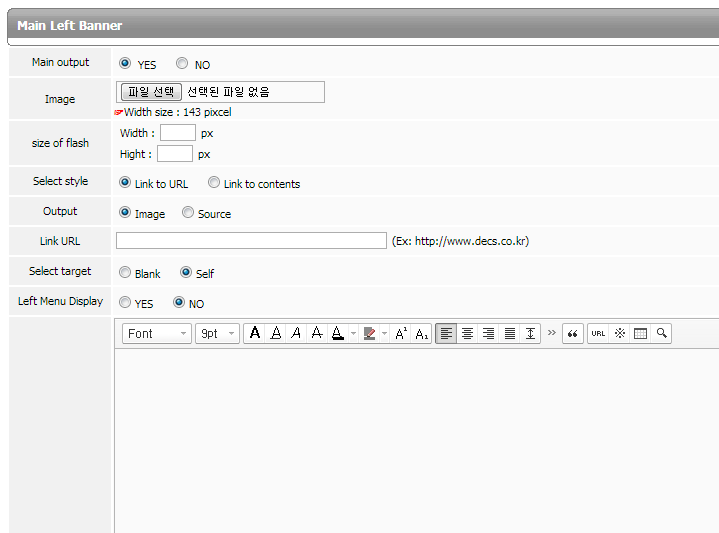Apply strikethrough formatting in editor toolbar
The height and width of the screenshot is (533, 719).
[x=317, y=333]
